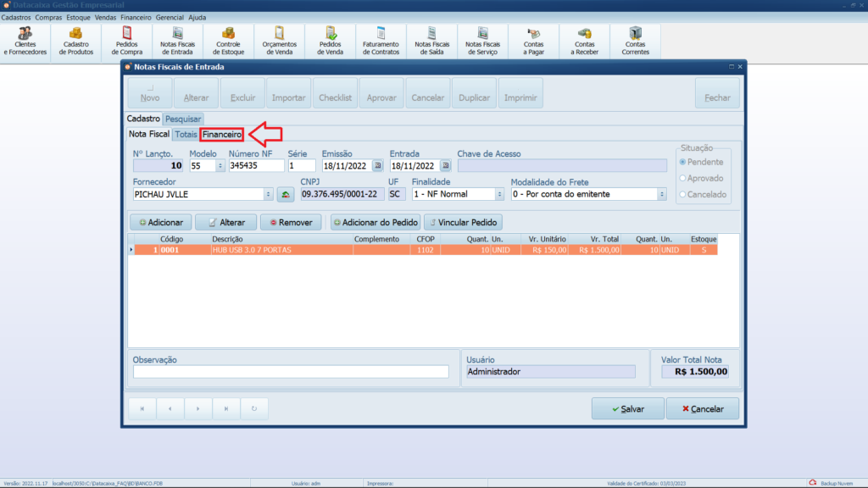Image resolution: width=868 pixels, height=488 pixels.
Task: Expand the Fornecedor dropdown list
Action: coord(269,194)
